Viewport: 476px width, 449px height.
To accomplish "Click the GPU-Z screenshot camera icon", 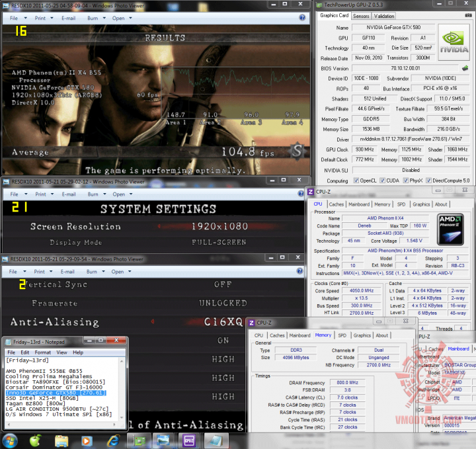I will pyautogui.click(x=469, y=15).
